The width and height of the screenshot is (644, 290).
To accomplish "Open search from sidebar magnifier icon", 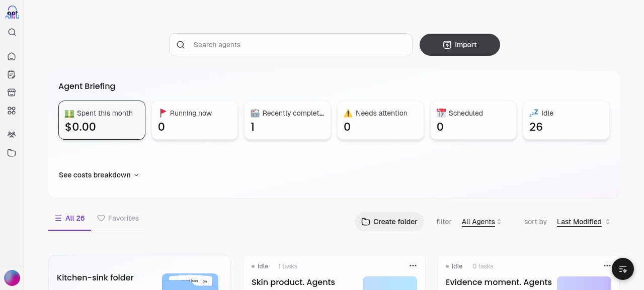I will coord(12,32).
